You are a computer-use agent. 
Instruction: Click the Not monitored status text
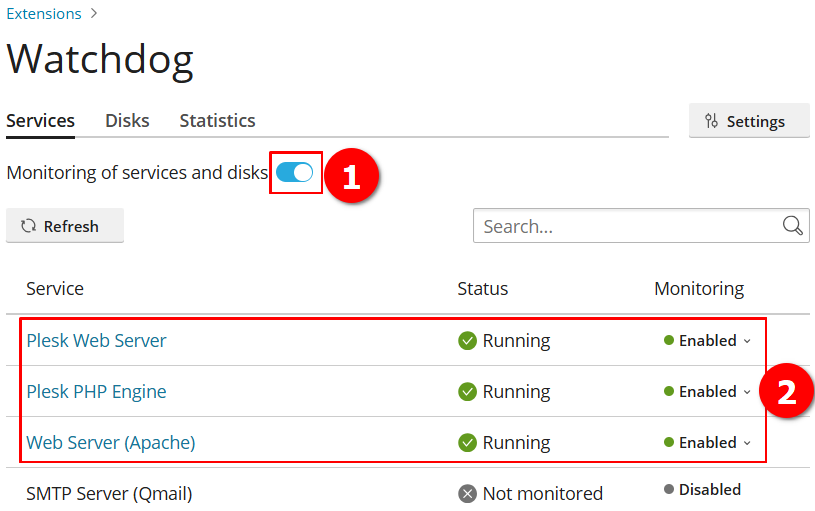tap(543, 493)
